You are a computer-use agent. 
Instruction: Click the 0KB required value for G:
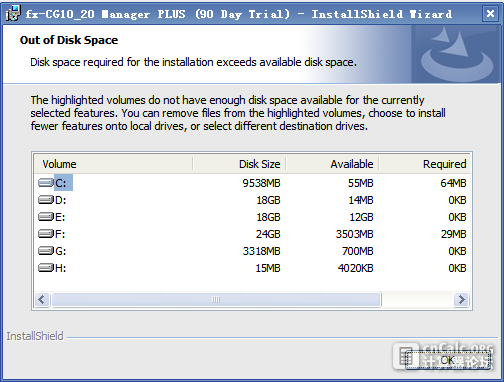tap(457, 251)
